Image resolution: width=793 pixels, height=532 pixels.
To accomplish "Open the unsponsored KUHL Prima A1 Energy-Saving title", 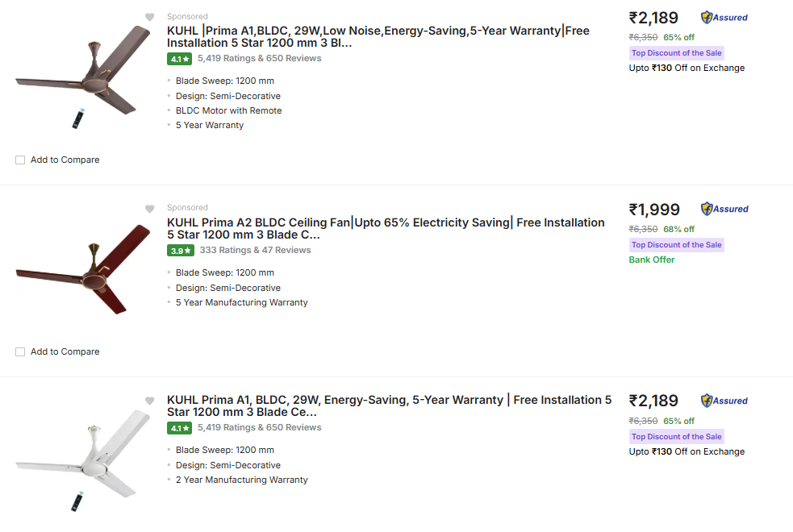I will (390, 405).
